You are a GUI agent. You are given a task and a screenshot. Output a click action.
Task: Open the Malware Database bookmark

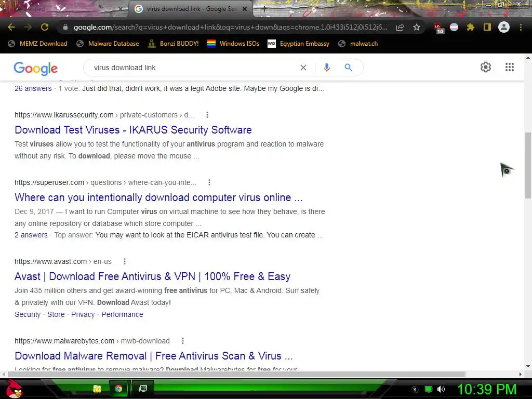point(108,44)
